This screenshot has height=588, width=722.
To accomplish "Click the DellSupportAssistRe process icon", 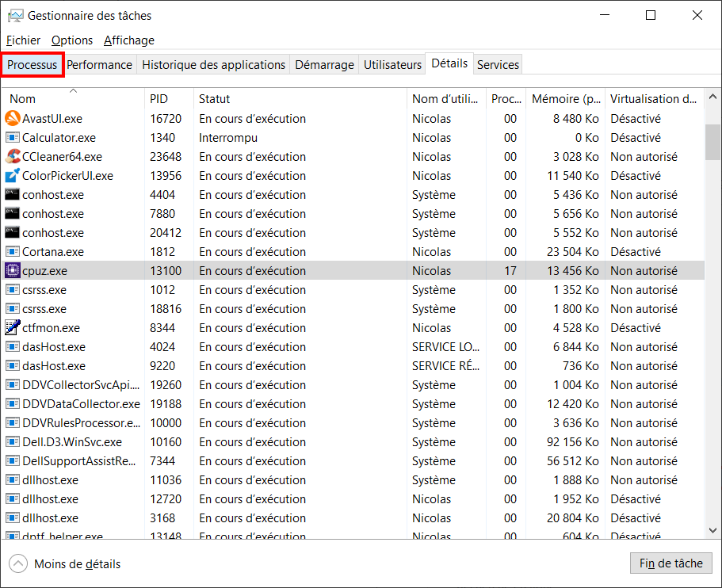I will pos(13,460).
